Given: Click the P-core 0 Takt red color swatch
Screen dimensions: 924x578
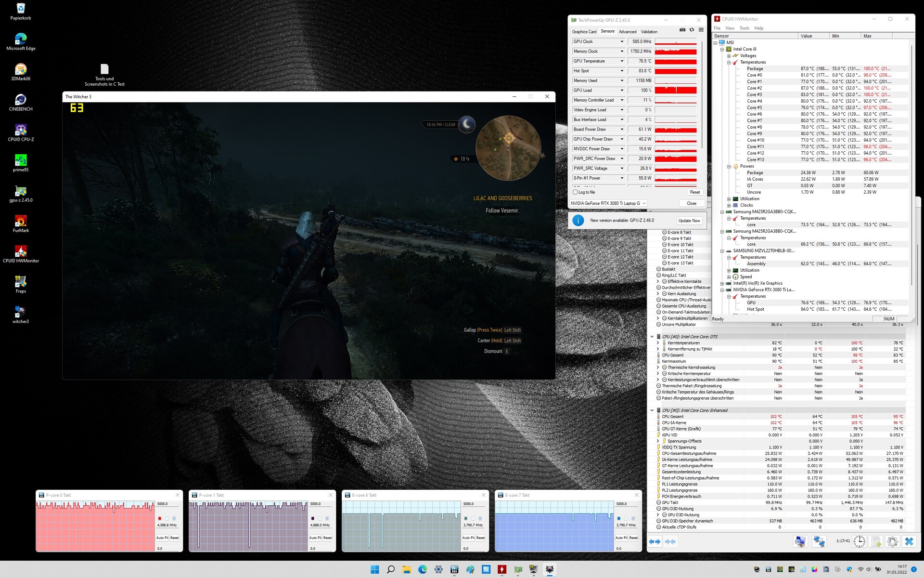Looking at the screenshot, I should (x=160, y=518).
